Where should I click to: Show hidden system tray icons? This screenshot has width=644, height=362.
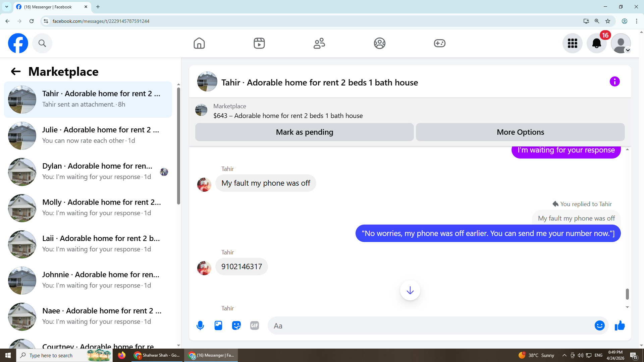pos(564,355)
